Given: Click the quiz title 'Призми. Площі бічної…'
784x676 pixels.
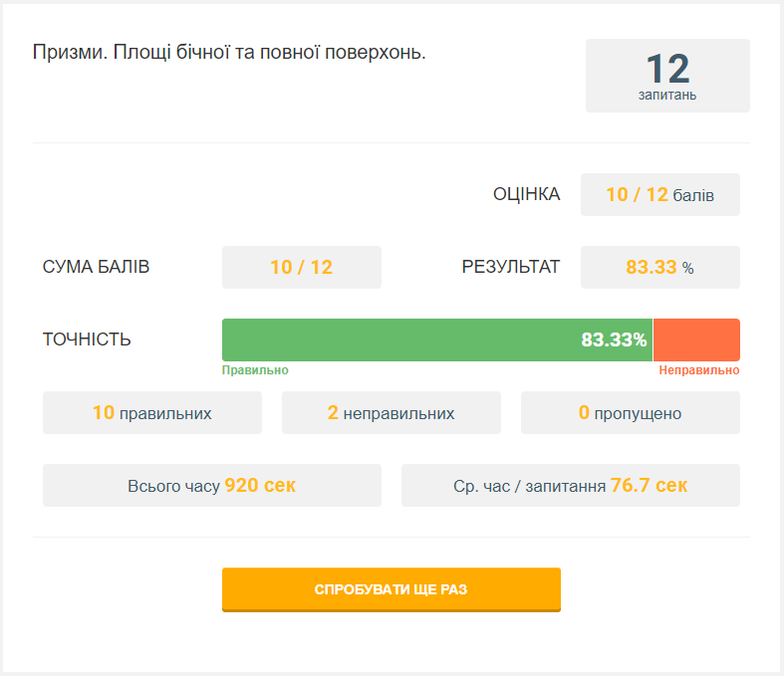Looking at the screenshot, I should pos(229,53).
